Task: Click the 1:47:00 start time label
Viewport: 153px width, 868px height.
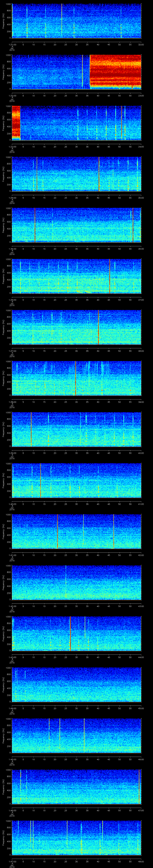Action: coord(12,861)
